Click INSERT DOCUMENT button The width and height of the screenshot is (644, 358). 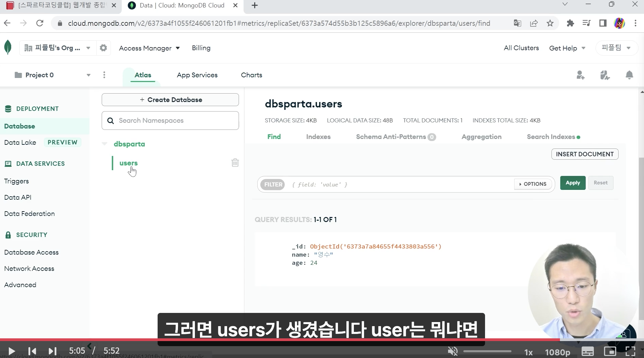[585, 154]
